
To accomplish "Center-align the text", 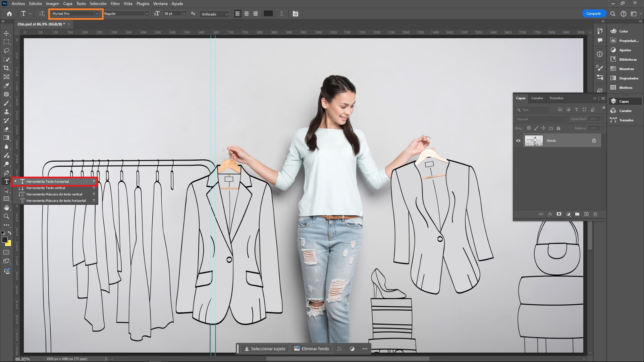I will tap(247, 14).
